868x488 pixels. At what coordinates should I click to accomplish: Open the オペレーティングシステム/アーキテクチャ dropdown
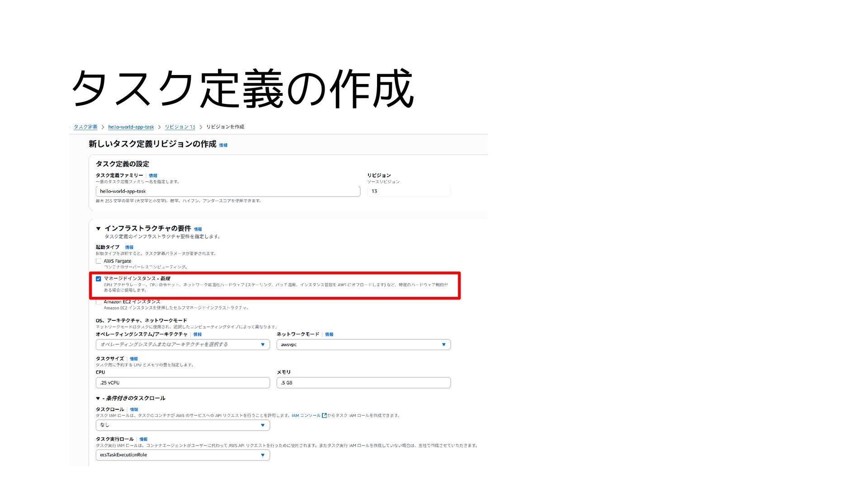point(183,345)
